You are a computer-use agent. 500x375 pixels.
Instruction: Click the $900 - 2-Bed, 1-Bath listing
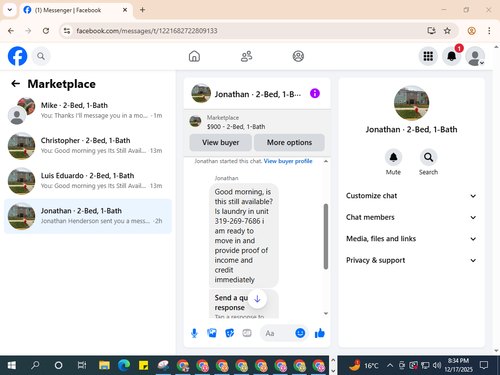pyautogui.click(x=236, y=127)
